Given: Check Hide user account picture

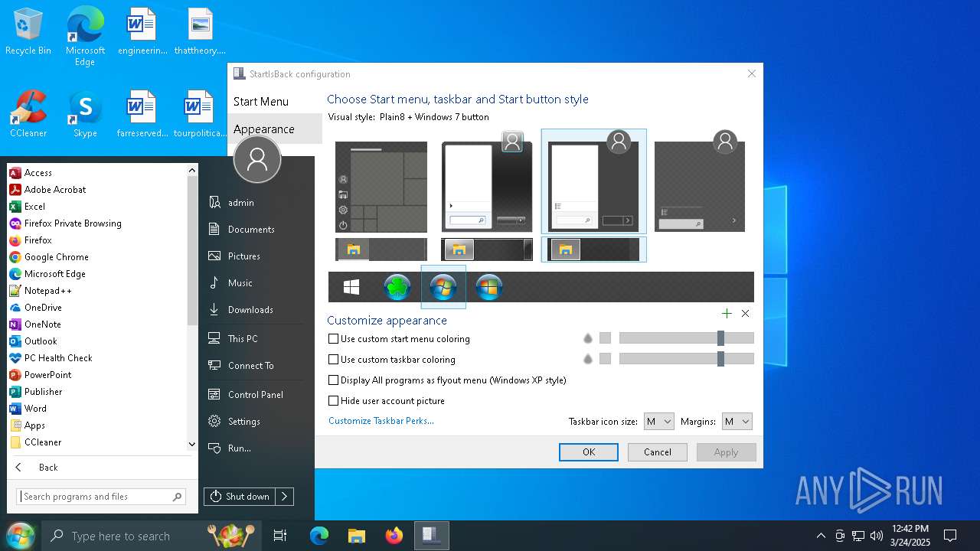Looking at the screenshot, I should 333,401.
